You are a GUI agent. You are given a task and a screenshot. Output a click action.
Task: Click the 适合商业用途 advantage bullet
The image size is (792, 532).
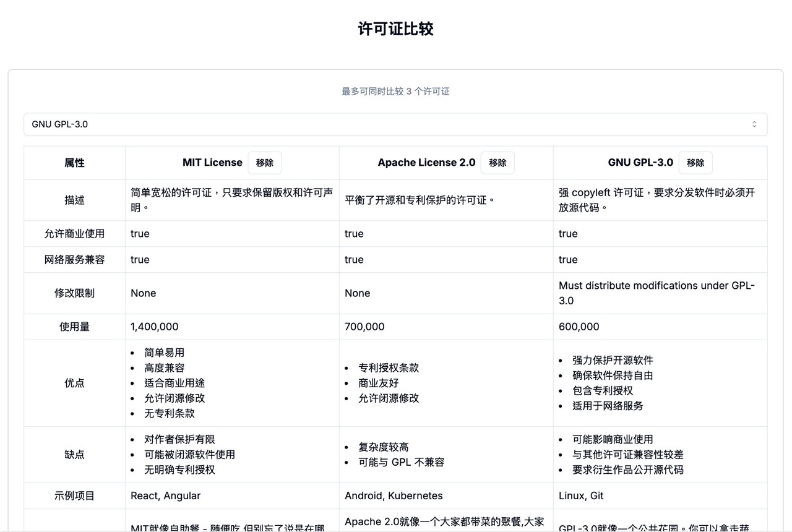click(x=174, y=383)
